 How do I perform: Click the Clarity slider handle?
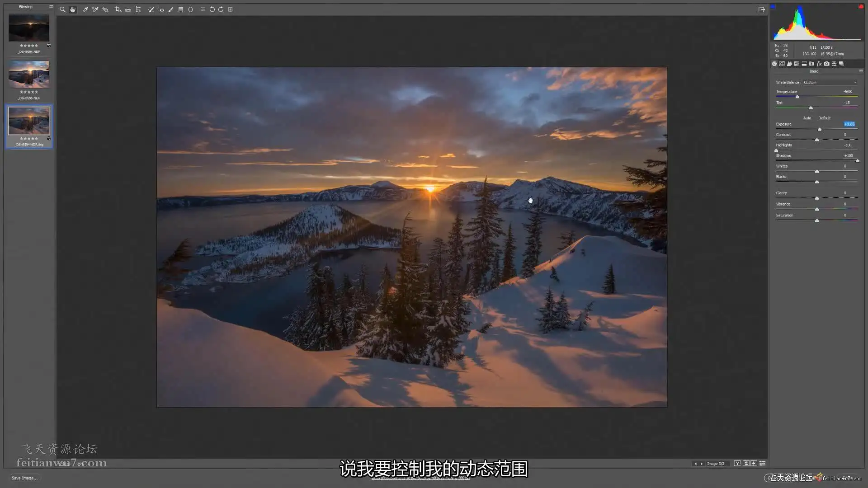[x=817, y=198]
